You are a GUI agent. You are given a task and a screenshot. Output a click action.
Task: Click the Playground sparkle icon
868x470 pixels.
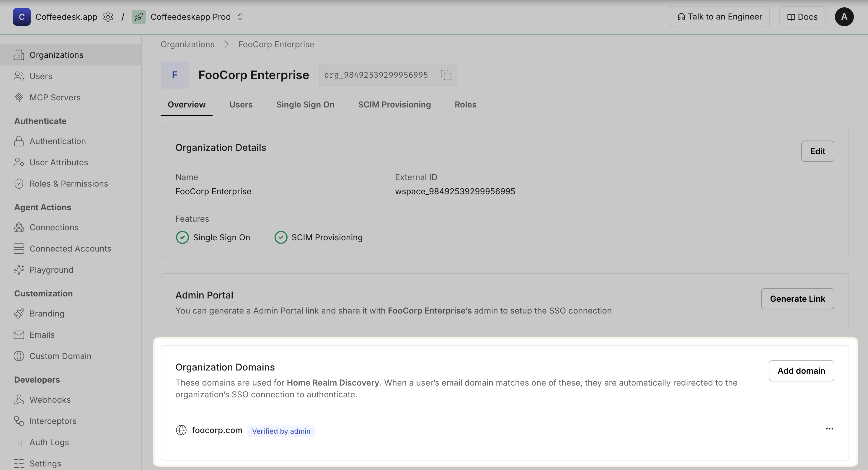click(x=19, y=270)
